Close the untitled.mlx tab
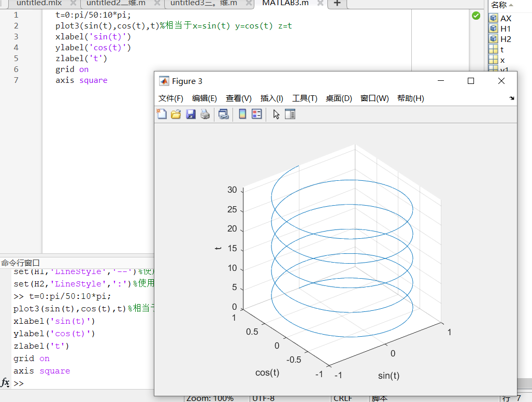 [73, 3]
